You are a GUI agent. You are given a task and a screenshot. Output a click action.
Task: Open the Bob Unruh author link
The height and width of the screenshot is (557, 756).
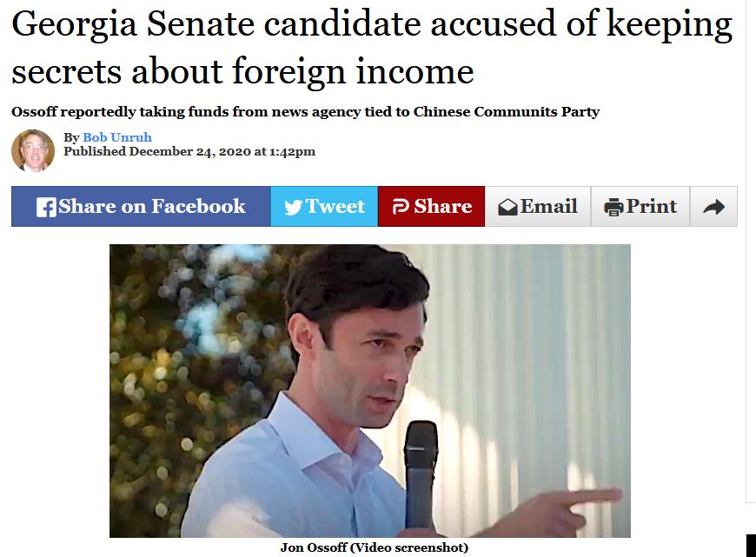click(117, 137)
